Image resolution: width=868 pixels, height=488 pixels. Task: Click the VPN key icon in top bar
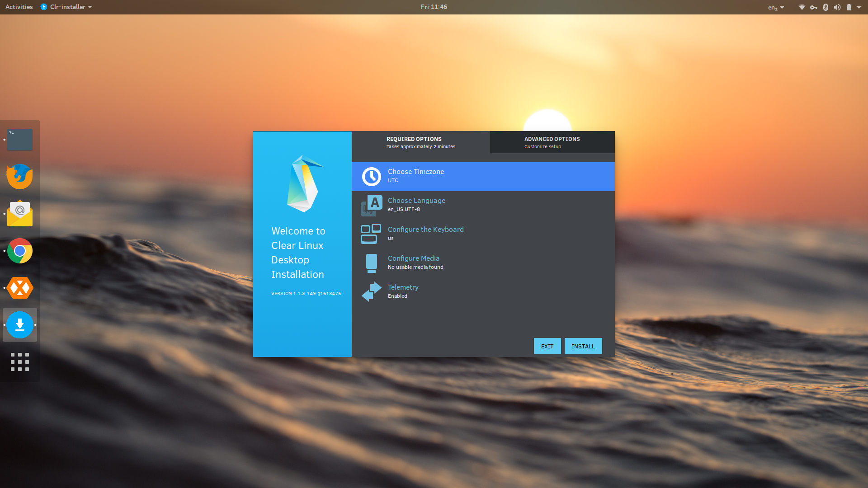814,7
